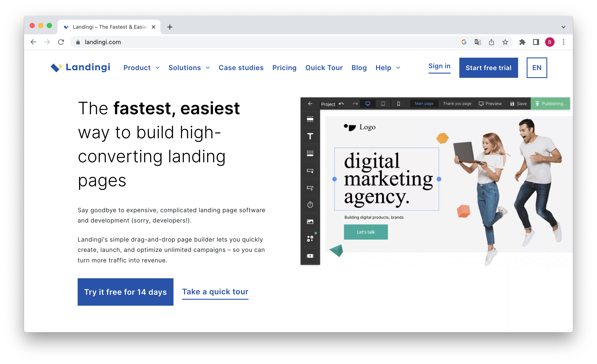Toggle the browser side panel icon
This screenshot has width=597, height=364.
click(536, 42)
